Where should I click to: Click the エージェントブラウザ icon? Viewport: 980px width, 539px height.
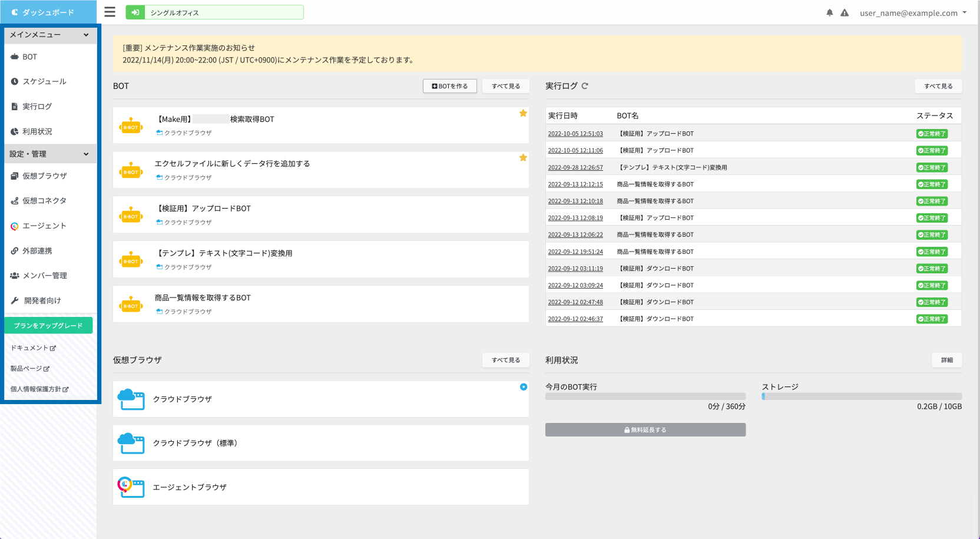[131, 487]
